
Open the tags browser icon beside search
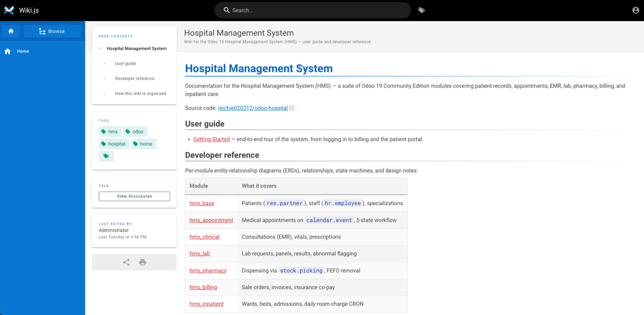[x=422, y=10]
